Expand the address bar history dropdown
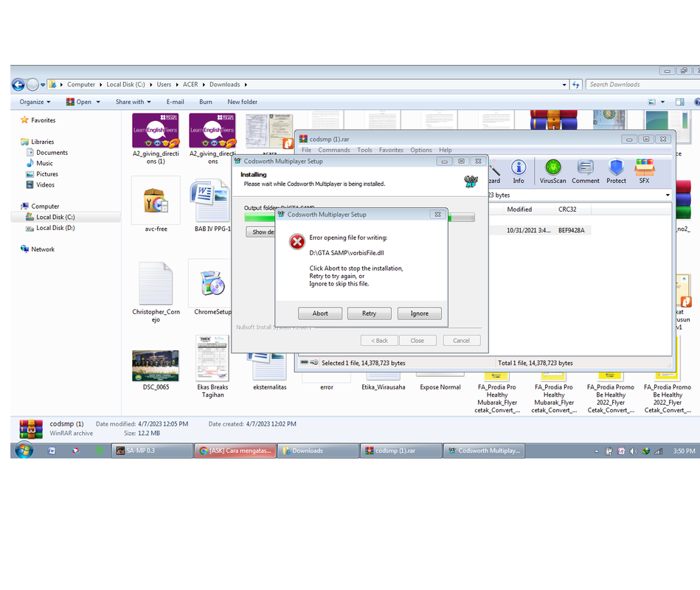 (x=564, y=84)
